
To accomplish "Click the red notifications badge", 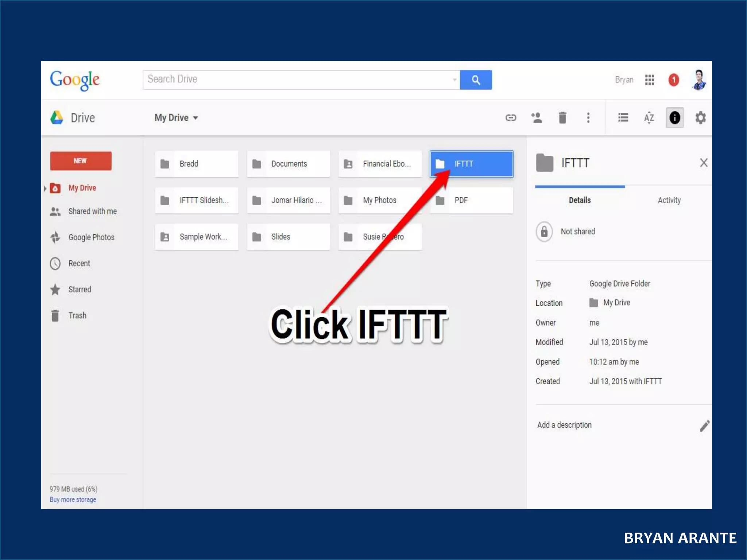I will pyautogui.click(x=673, y=80).
